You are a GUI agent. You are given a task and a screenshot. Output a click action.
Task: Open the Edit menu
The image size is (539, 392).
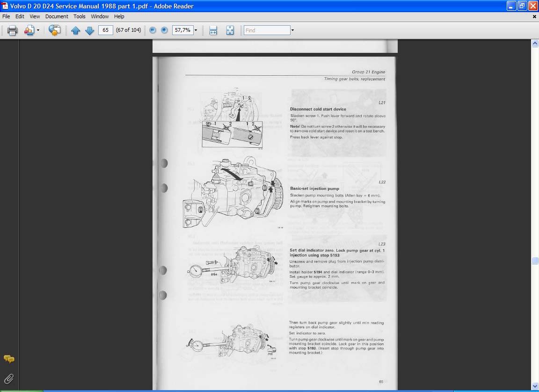click(x=20, y=16)
